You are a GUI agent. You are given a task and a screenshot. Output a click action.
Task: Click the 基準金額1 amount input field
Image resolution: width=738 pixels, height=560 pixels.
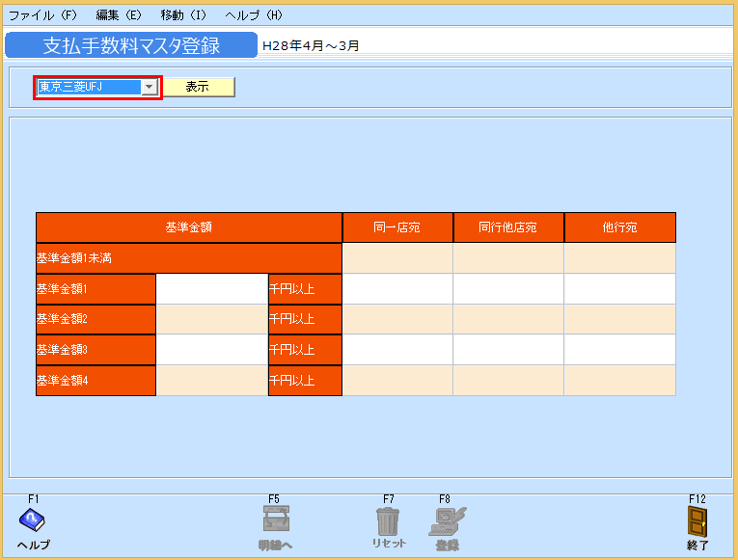[x=211, y=289]
